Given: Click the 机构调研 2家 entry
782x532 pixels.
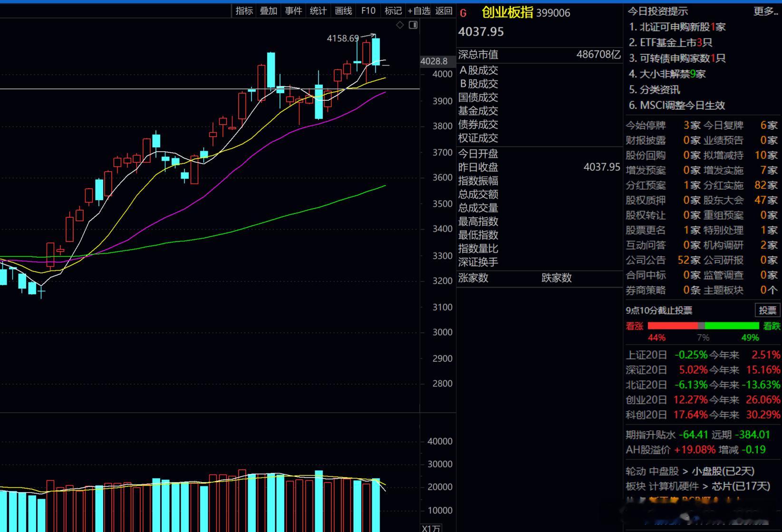Looking at the screenshot, I should [x=741, y=245].
